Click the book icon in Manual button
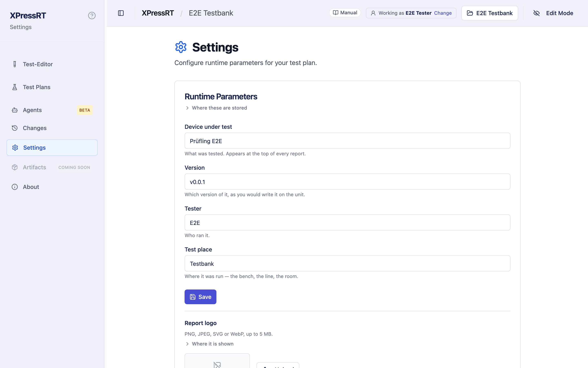The image size is (588, 368). click(x=336, y=13)
